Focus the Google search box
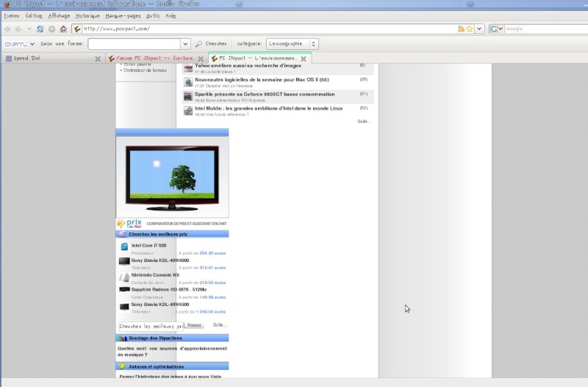The image size is (588, 387). tap(546, 29)
